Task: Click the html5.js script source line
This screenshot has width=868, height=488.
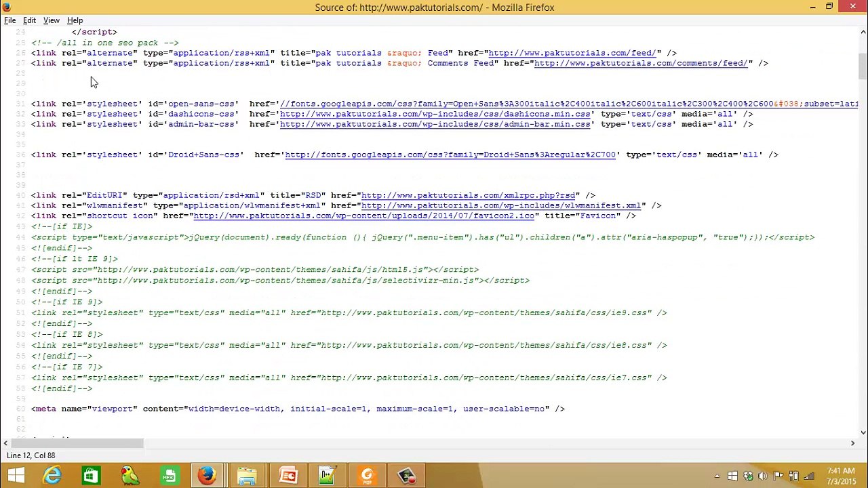Action: [255, 270]
